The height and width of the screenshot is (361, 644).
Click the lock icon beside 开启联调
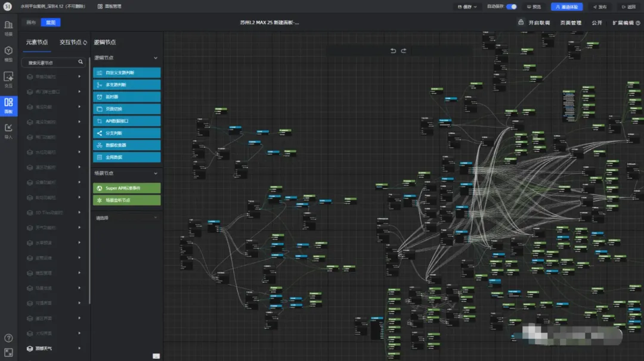tap(521, 23)
